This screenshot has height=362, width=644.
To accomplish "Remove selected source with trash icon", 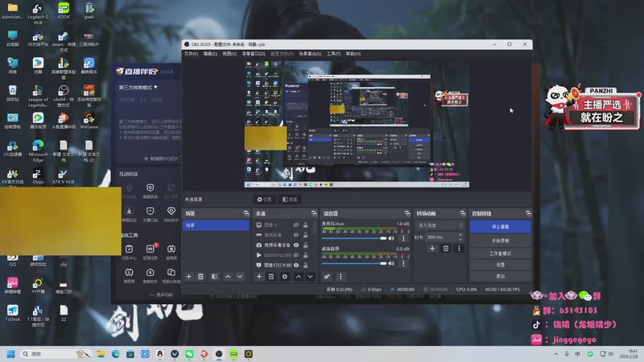I will (x=271, y=277).
